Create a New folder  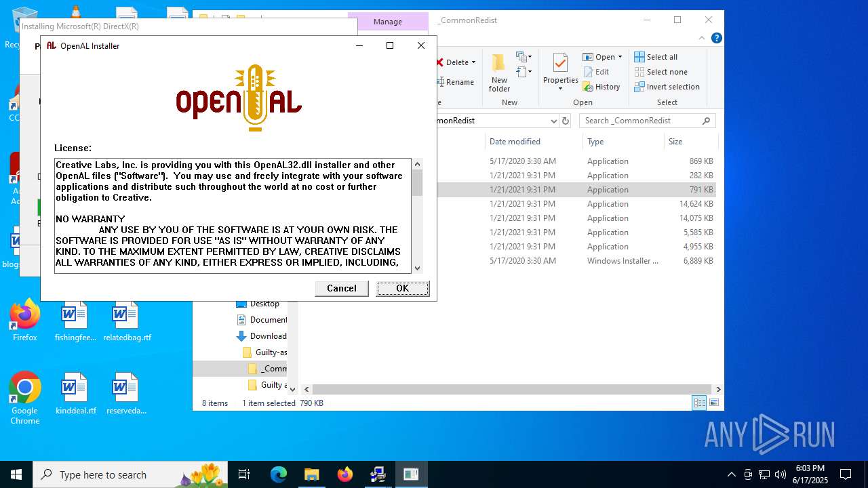(x=499, y=73)
